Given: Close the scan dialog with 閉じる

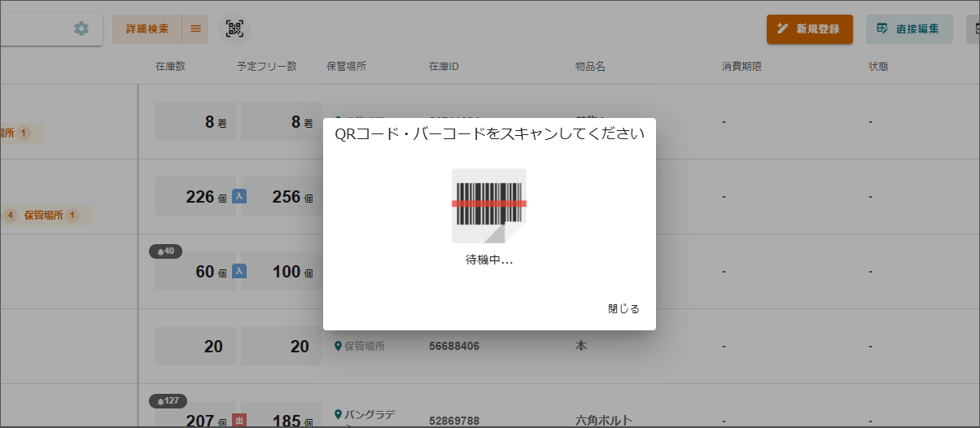Looking at the screenshot, I should click(x=623, y=309).
